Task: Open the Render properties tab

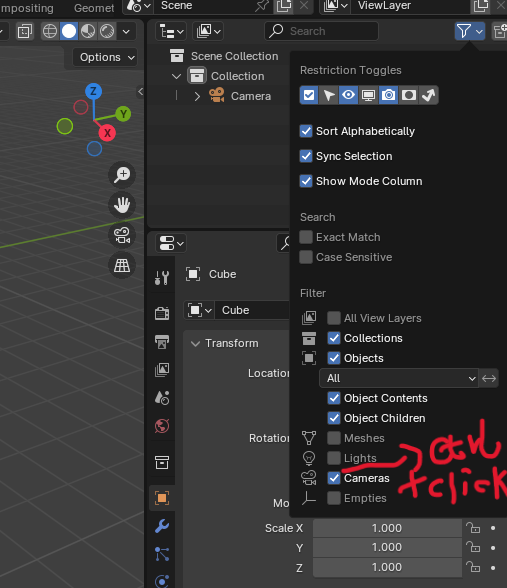Action: (x=162, y=313)
